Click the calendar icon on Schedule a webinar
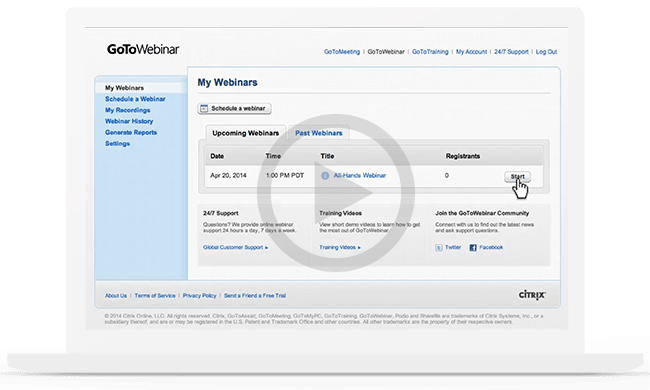 tap(204, 109)
